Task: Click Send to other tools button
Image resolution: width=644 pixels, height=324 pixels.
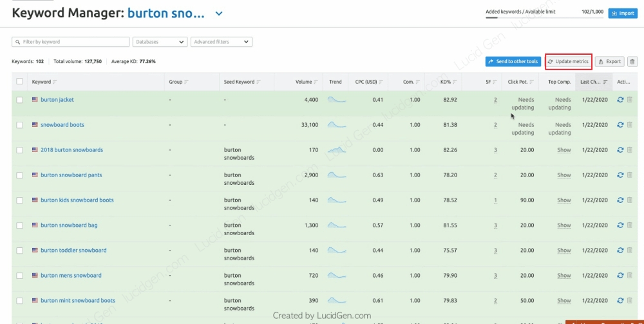Action: coord(513,62)
